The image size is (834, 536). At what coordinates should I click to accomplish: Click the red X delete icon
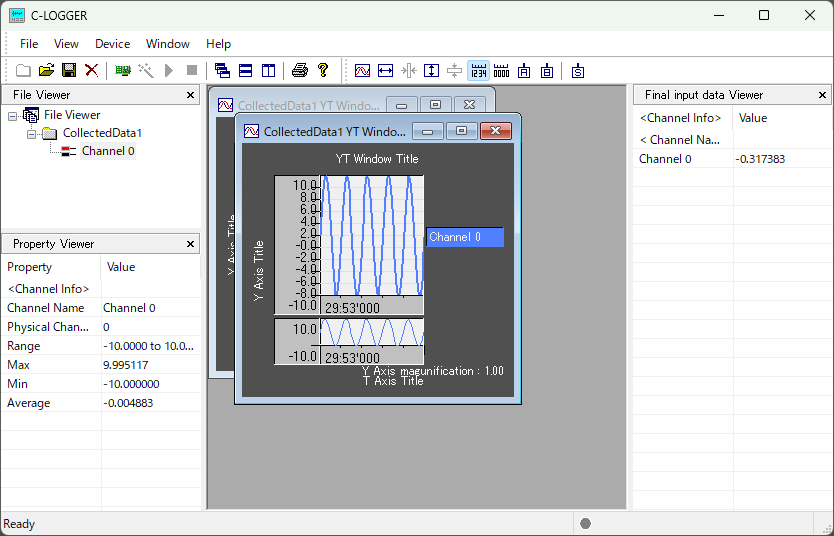[x=91, y=70]
